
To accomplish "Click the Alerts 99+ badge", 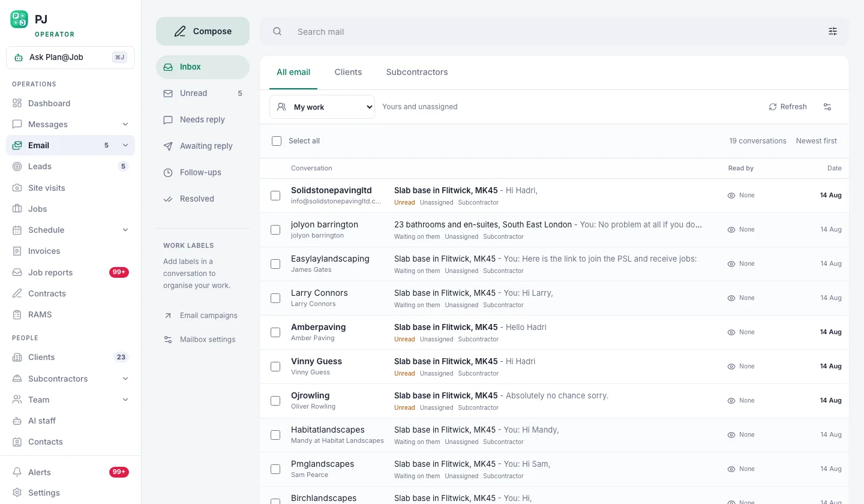I will click(x=119, y=472).
